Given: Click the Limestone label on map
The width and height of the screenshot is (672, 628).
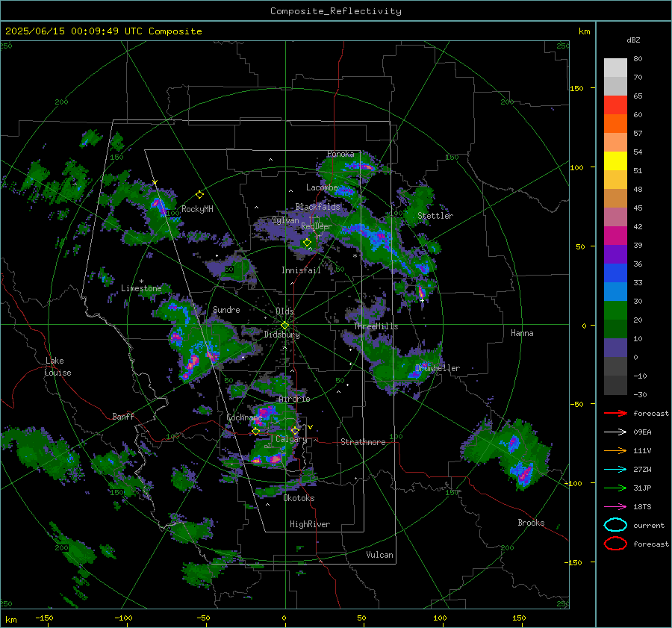Looking at the screenshot, I should [141, 288].
